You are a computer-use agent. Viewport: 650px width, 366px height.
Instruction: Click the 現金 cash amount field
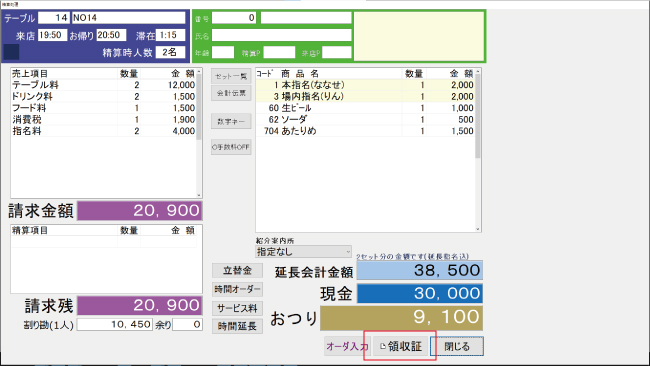click(x=420, y=293)
